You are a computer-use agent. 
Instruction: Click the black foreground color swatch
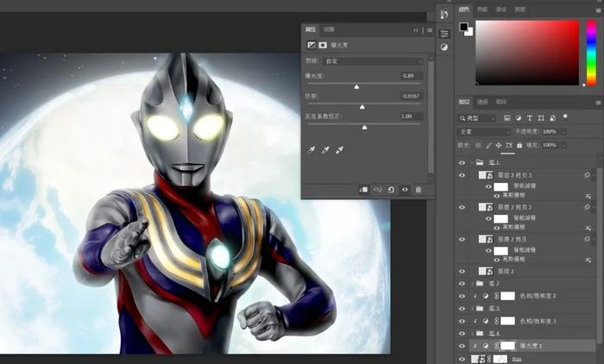464,27
